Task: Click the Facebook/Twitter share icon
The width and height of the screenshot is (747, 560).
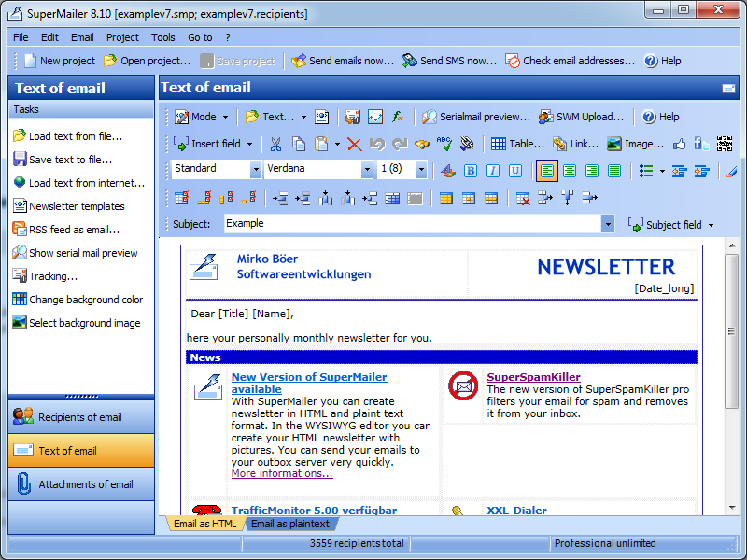Action: pos(701,144)
